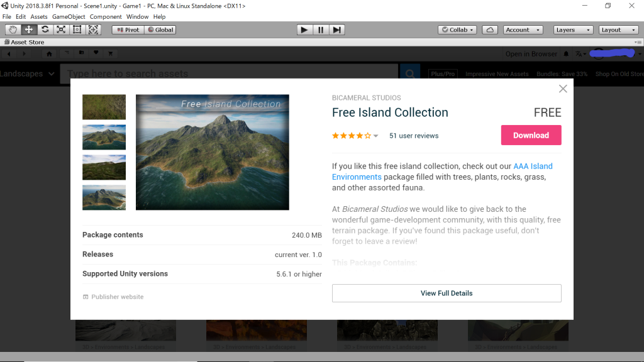Open the Component menu
Image resolution: width=644 pixels, height=362 pixels.
click(x=106, y=17)
